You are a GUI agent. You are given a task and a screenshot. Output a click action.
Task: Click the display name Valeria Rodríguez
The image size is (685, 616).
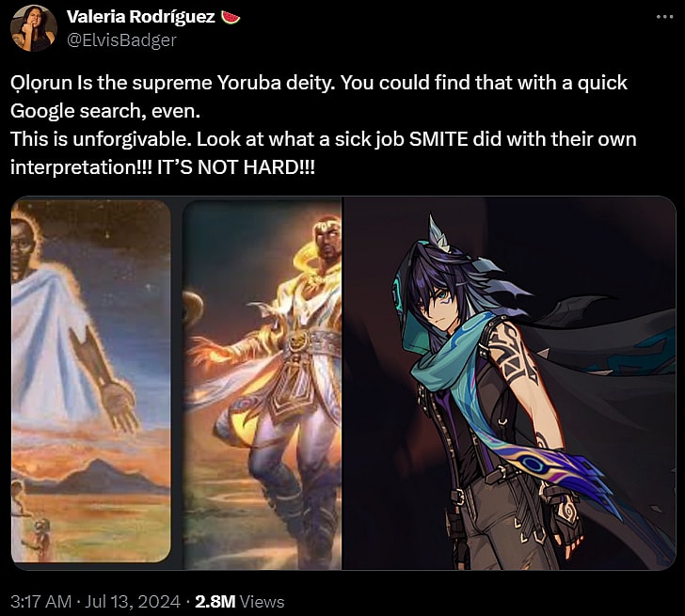[x=141, y=17]
